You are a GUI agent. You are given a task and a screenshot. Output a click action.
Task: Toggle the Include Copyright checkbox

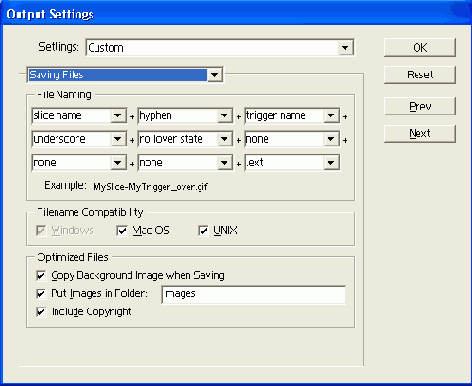click(x=41, y=312)
